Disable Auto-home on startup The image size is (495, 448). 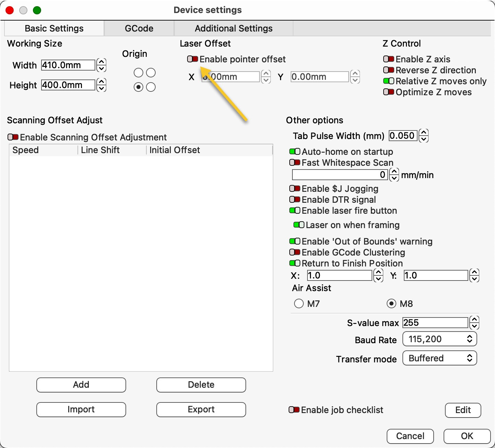coord(294,152)
